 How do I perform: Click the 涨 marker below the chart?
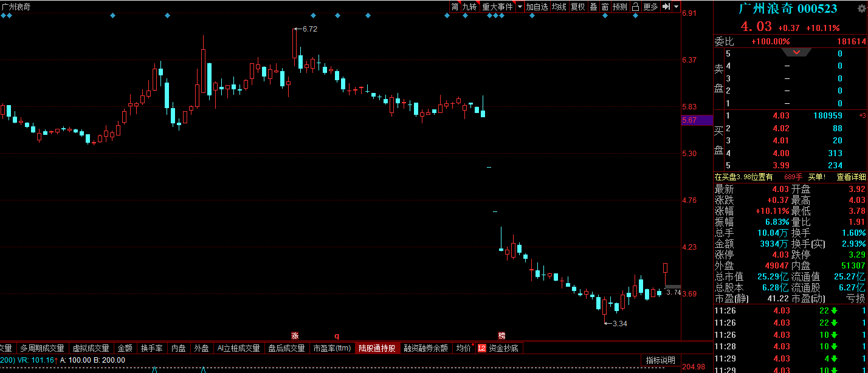pyautogui.click(x=295, y=335)
